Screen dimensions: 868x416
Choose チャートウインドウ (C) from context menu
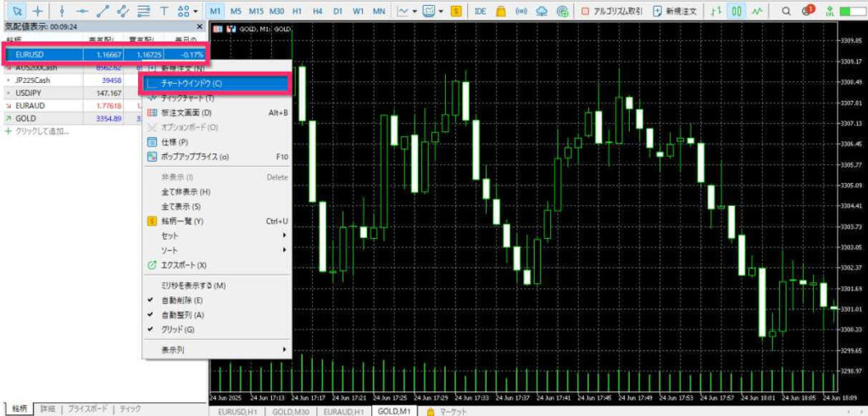(x=215, y=84)
